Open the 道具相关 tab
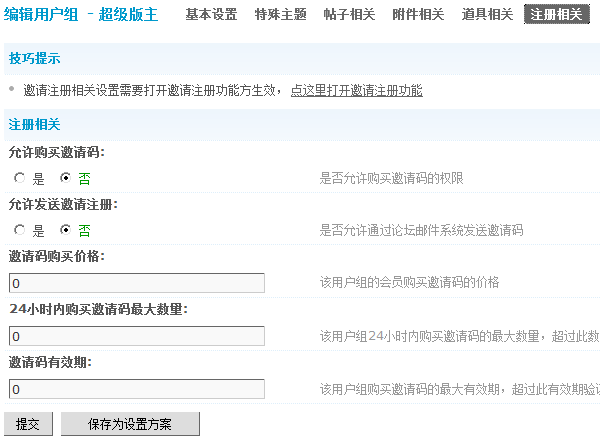 [x=487, y=15]
